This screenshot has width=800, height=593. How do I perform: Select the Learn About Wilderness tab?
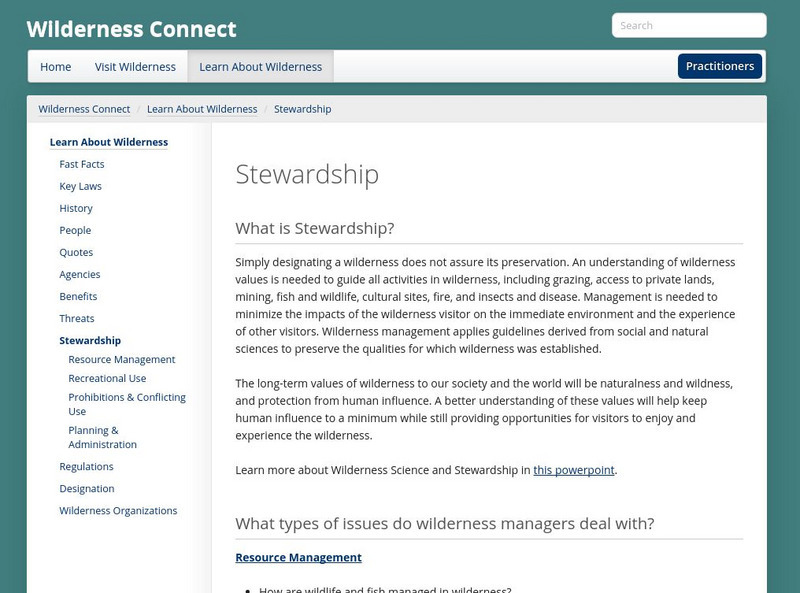(x=260, y=67)
